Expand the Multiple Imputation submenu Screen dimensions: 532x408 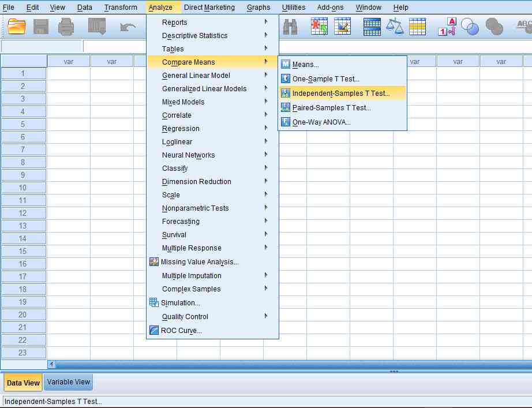click(213, 276)
